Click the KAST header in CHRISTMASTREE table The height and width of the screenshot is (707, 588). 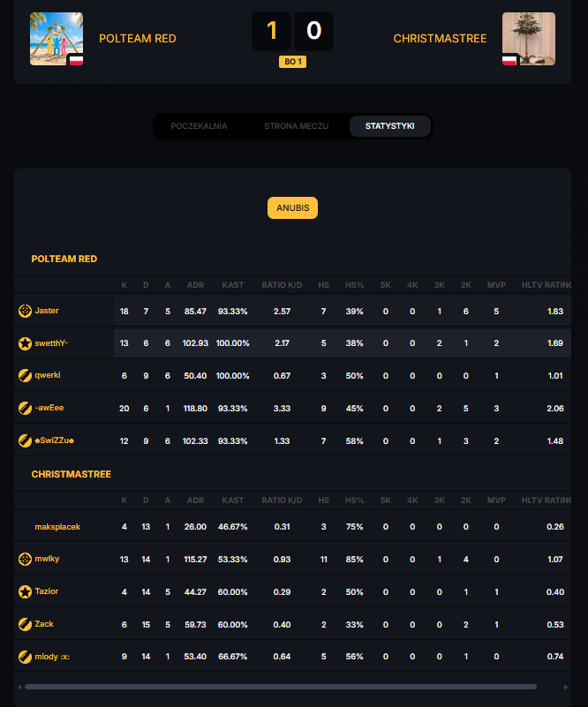233,500
